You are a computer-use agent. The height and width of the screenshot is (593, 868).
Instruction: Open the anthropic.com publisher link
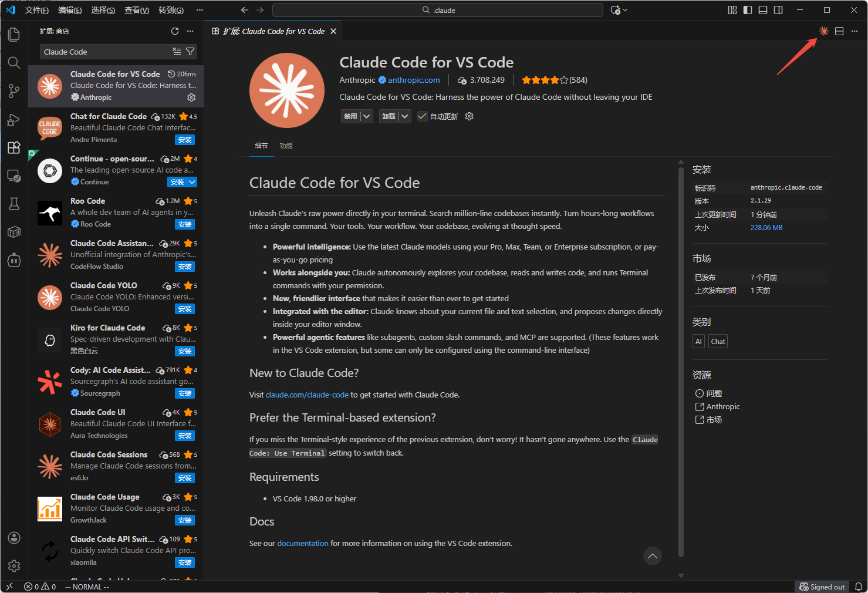point(414,80)
